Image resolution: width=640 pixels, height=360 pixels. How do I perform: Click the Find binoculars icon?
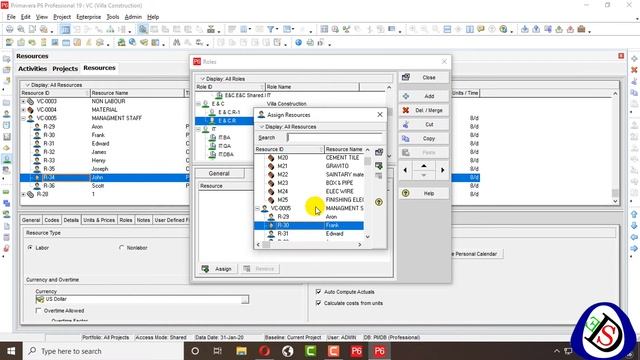click(x=176, y=42)
